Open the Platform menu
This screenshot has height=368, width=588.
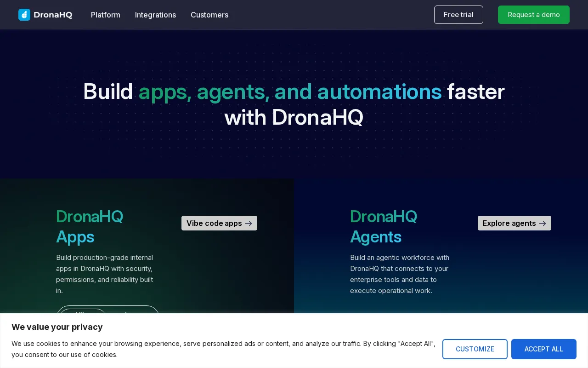(x=106, y=15)
